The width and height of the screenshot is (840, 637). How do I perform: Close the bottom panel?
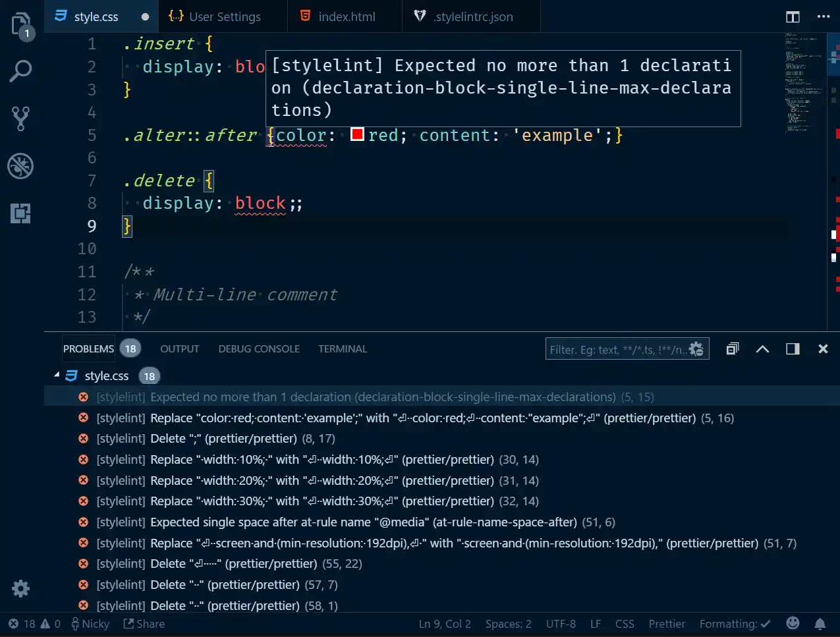click(x=823, y=349)
